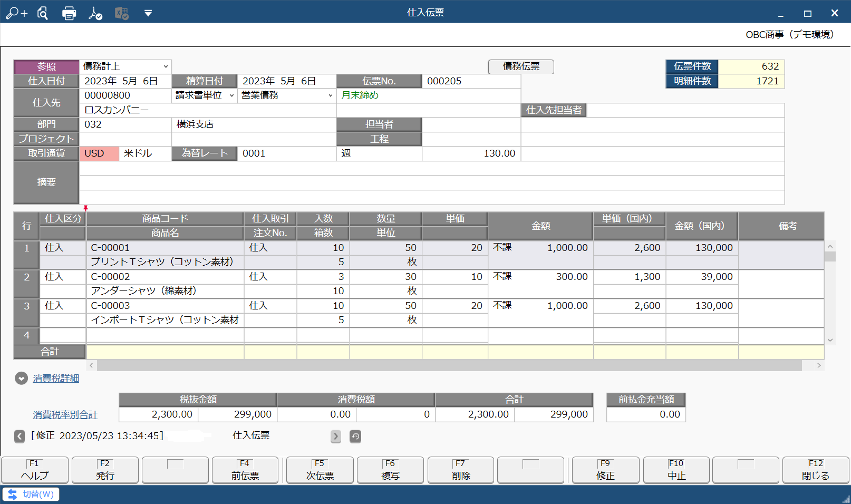Click F9 修正 function button
Viewport: 851px width, 504px height.
pyautogui.click(x=605, y=470)
